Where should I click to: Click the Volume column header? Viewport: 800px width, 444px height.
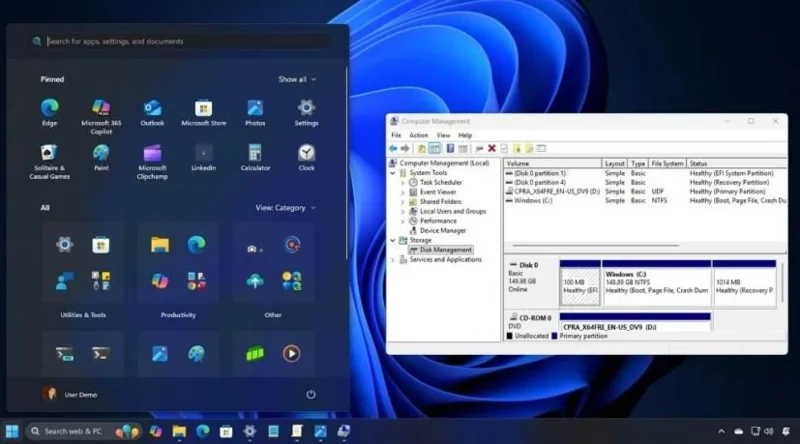pyautogui.click(x=553, y=164)
